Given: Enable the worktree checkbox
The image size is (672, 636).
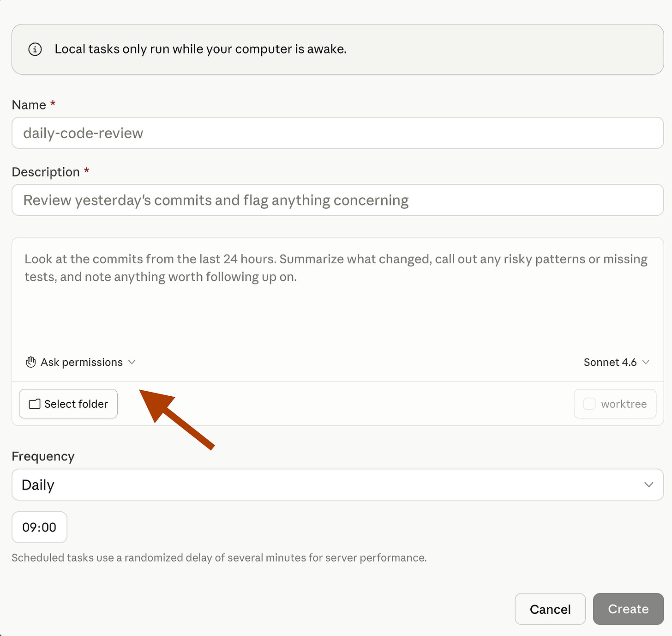Looking at the screenshot, I should click(589, 404).
